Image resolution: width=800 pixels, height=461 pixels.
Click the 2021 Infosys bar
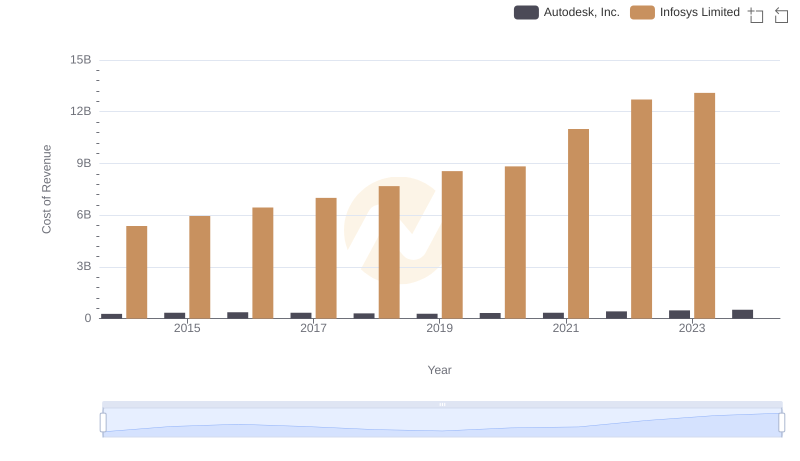click(x=578, y=224)
